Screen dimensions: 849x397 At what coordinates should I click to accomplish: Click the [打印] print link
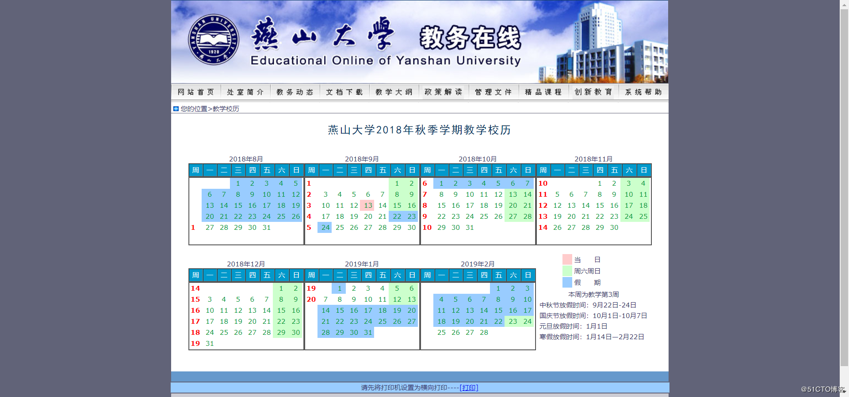coord(469,388)
